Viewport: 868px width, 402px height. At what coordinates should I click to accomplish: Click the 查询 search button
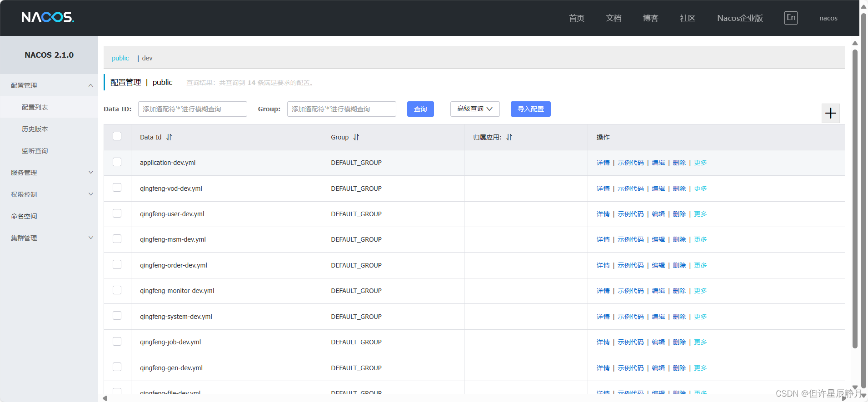420,109
